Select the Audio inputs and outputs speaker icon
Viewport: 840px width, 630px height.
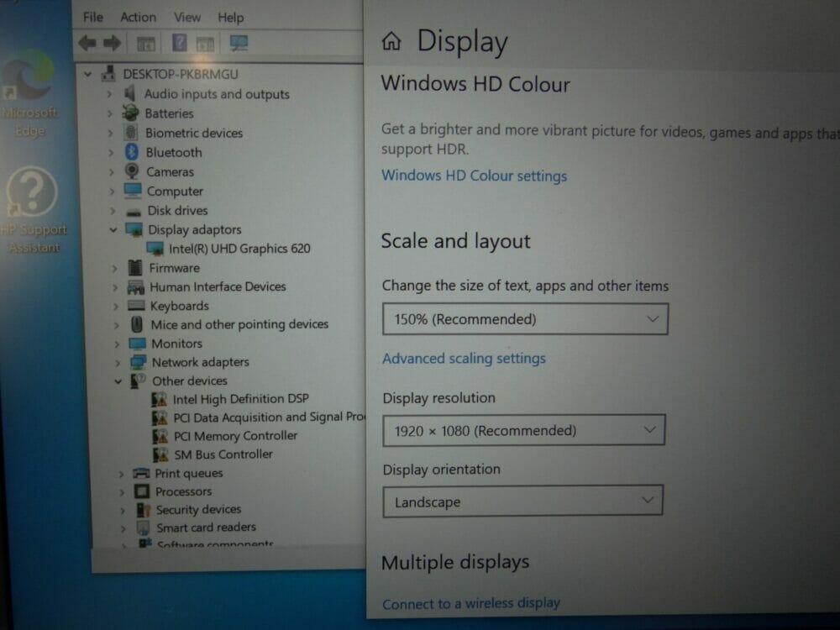pos(130,94)
